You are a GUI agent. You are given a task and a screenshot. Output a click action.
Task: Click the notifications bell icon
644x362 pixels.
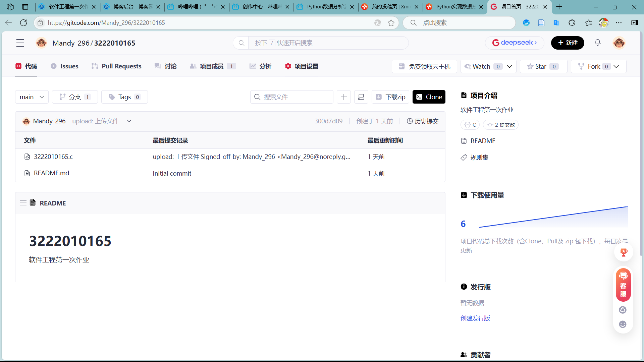pyautogui.click(x=597, y=43)
